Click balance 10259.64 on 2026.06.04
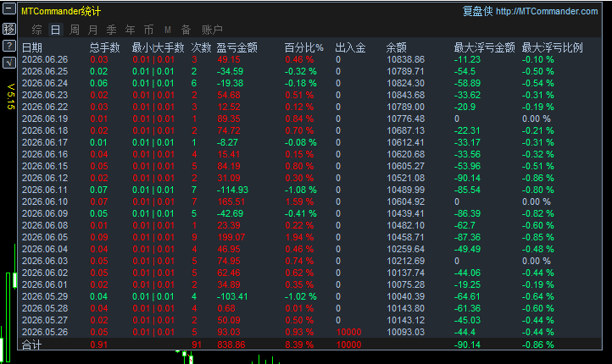Image resolution: width=612 pixels, height=364 pixels. point(405,249)
